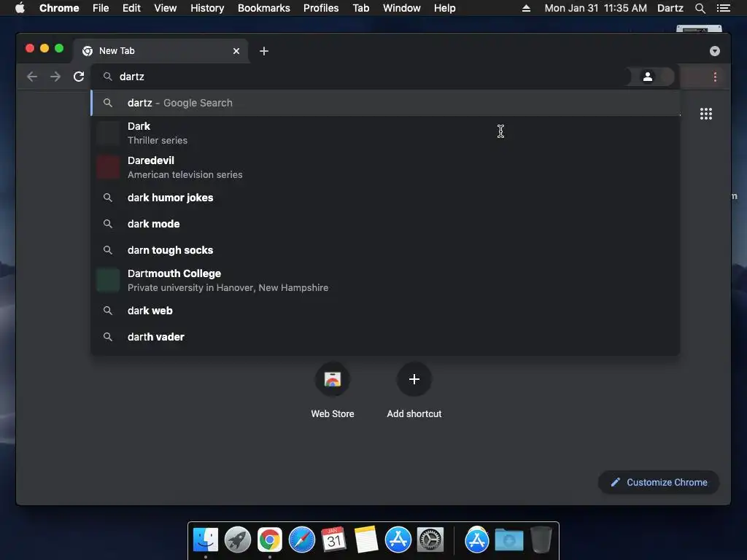This screenshot has height=560, width=747.
Task: Open the View menu
Action: point(166,8)
